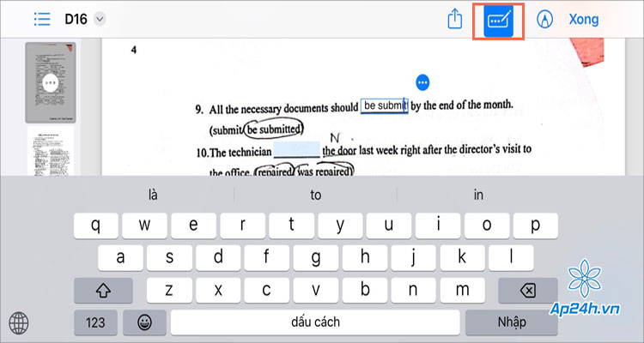Tap the k key

(463, 258)
